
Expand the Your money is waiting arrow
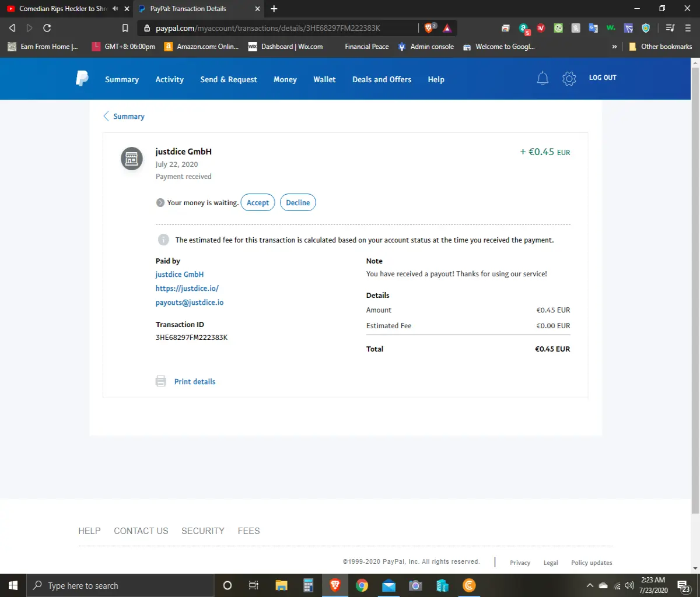[160, 203]
